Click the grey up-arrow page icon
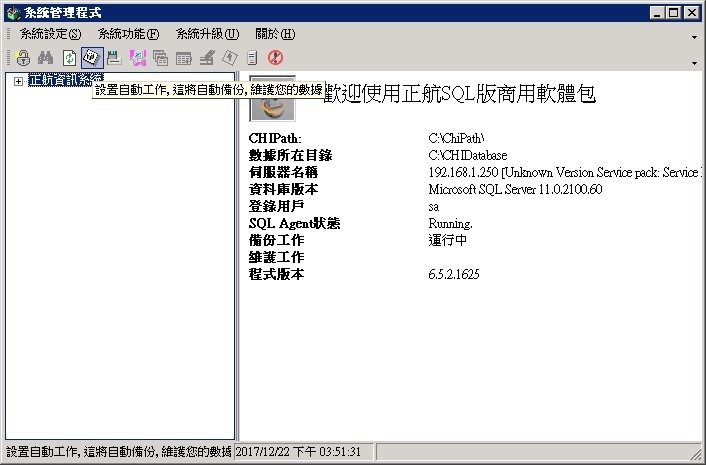The image size is (706, 465). [230, 58]
